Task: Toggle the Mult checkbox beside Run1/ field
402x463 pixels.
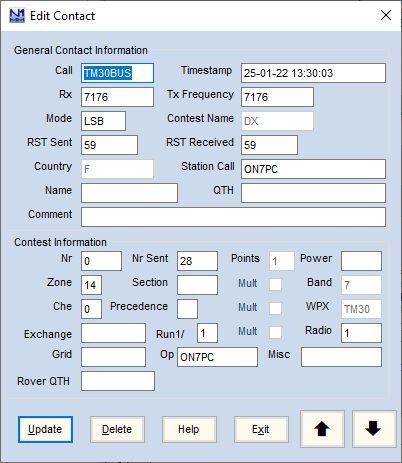Action: [275, 333]
